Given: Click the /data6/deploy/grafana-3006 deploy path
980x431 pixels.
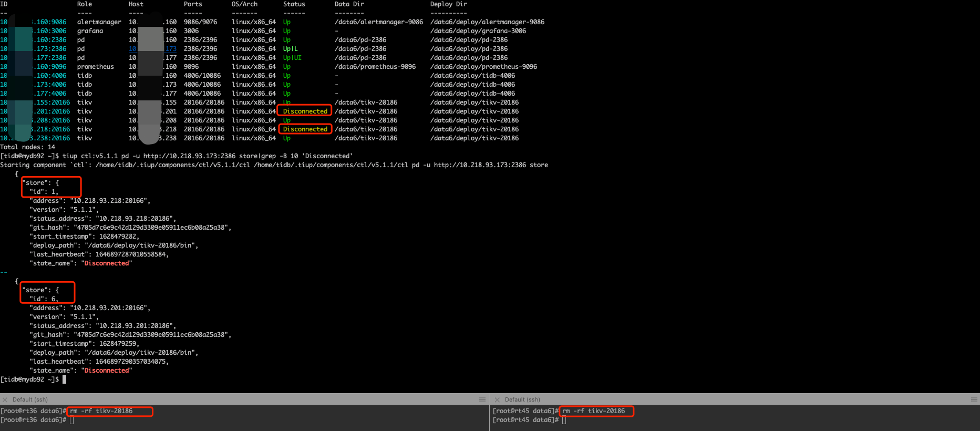Looking at the screenshot, I should tap(478, 31).
